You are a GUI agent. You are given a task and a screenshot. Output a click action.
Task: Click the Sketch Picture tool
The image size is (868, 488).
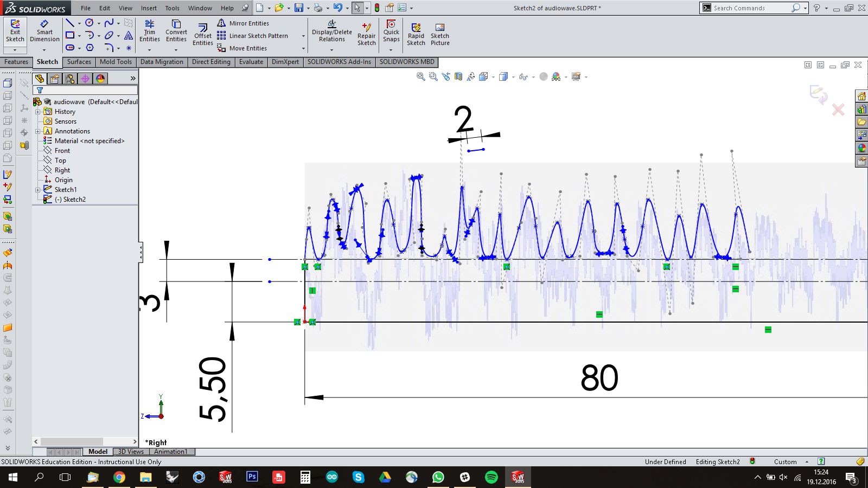coord(440,34)
